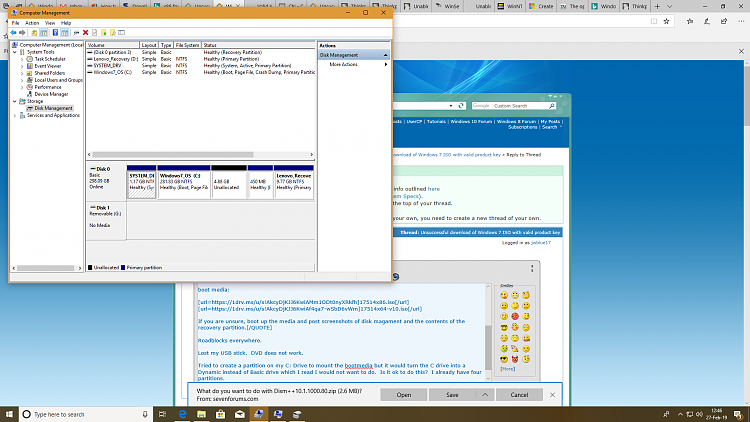This screenshot has width=750, height=422.
Task: Toggle the Show/Hide Action Pane toolbar button
Action: [65, 33]
